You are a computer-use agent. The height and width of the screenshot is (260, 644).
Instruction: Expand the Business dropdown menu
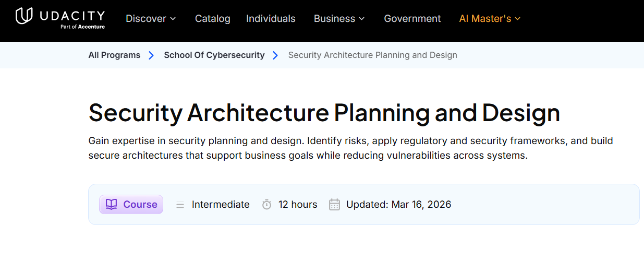(x=339, y=19)
